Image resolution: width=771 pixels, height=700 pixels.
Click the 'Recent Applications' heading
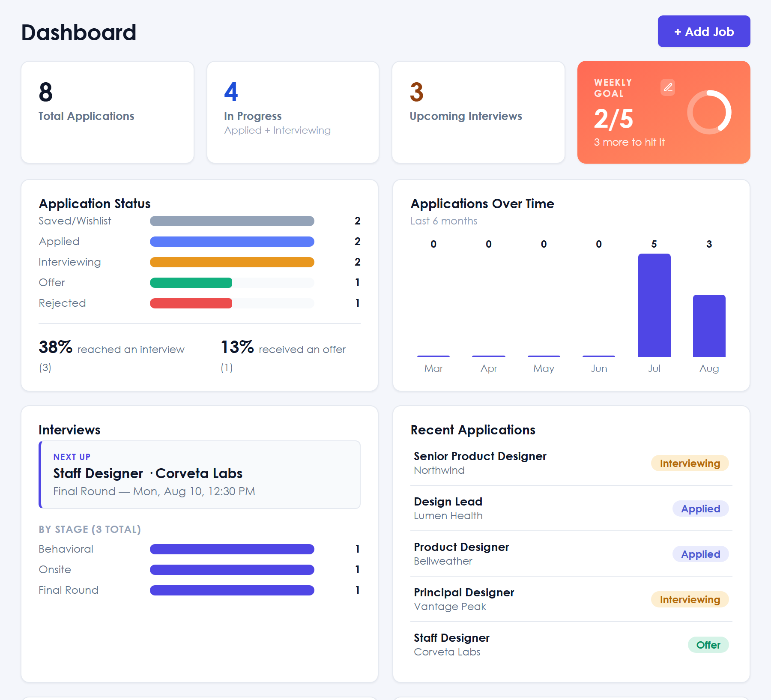click(473, 430)
